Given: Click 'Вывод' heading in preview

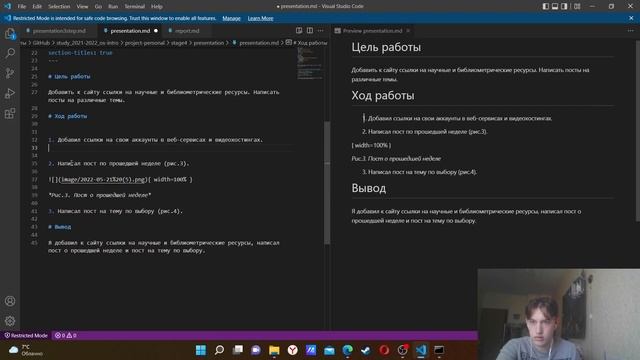Looking at the screenshot, I should (369, 188).
